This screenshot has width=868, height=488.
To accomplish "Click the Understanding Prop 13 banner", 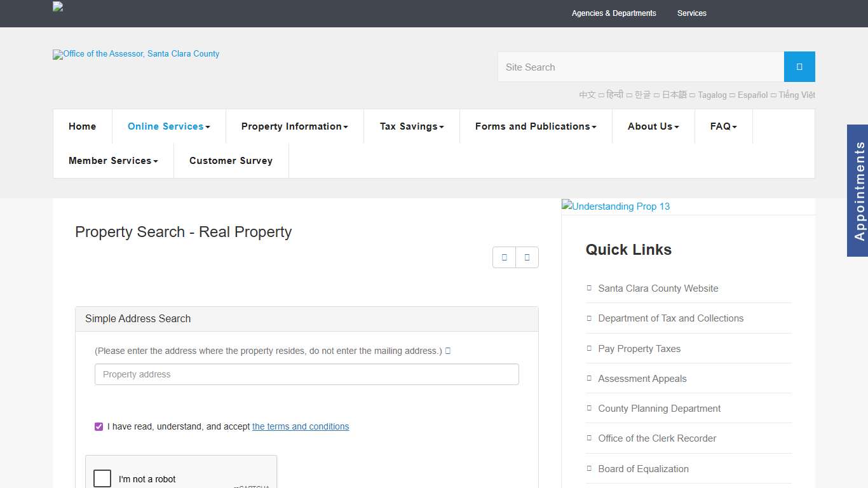I will click(615, 206).
